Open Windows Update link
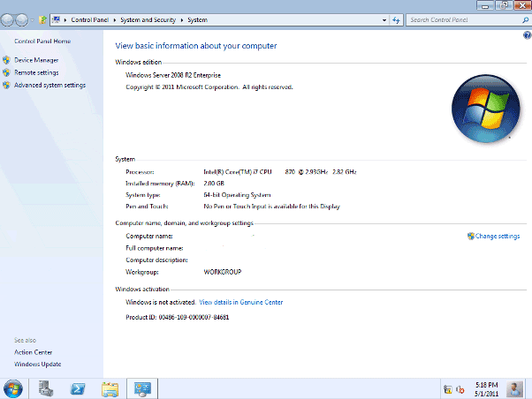 38,364
